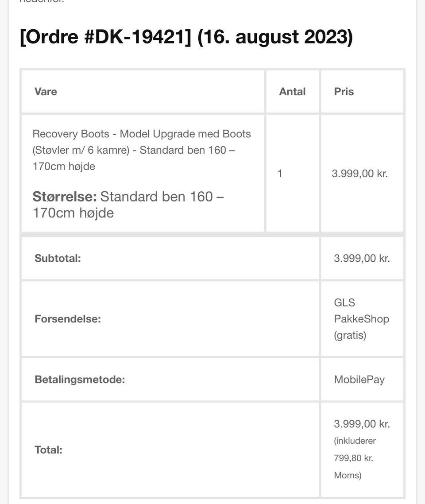Click the Ordre #DK-19421 heading
This screenshot has height=504, width=425.
tap(186, 37)
